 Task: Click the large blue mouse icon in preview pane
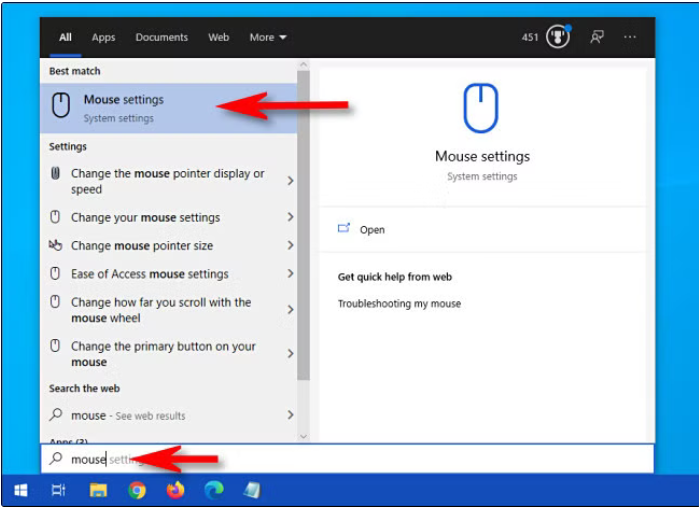481,108
